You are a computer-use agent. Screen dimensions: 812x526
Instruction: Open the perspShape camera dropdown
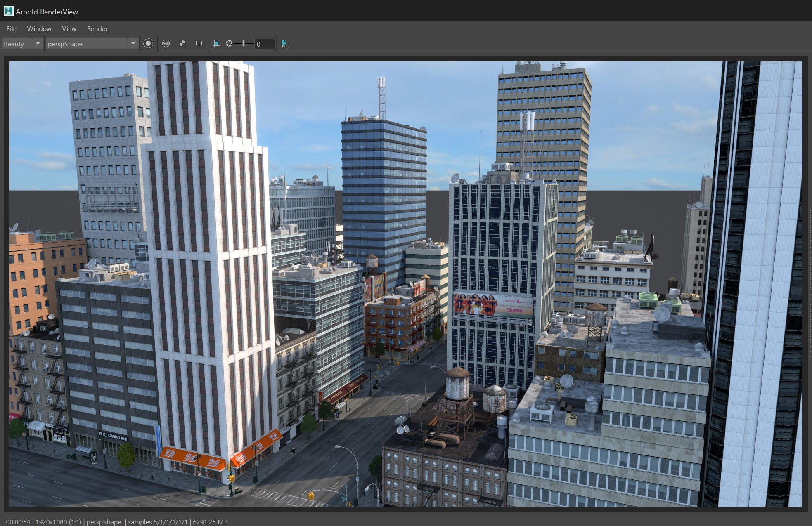tap(86, 44)
